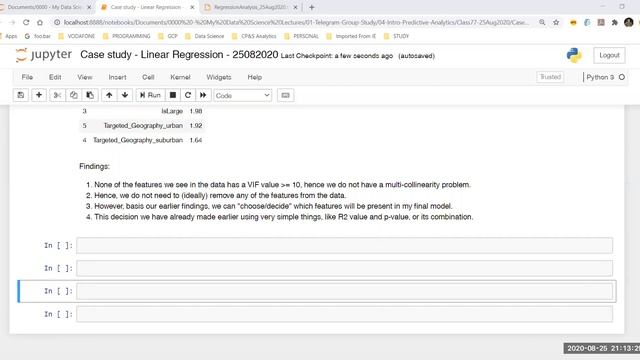Open the STUDY bookmarks folder

click(x=396, y=36)
